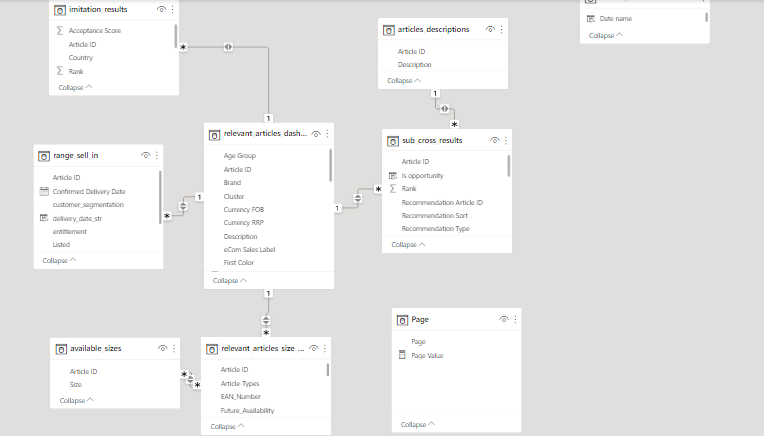Viewport: 764px width, 436px height.
Task: Click scrollbar in relevant_articles_dash field list
Action: [x=331, y=166]
